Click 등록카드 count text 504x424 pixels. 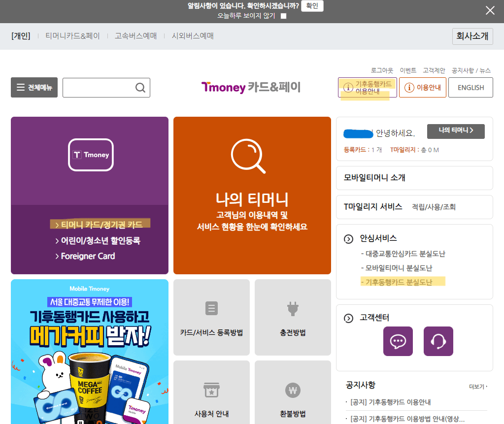point(363,150)
